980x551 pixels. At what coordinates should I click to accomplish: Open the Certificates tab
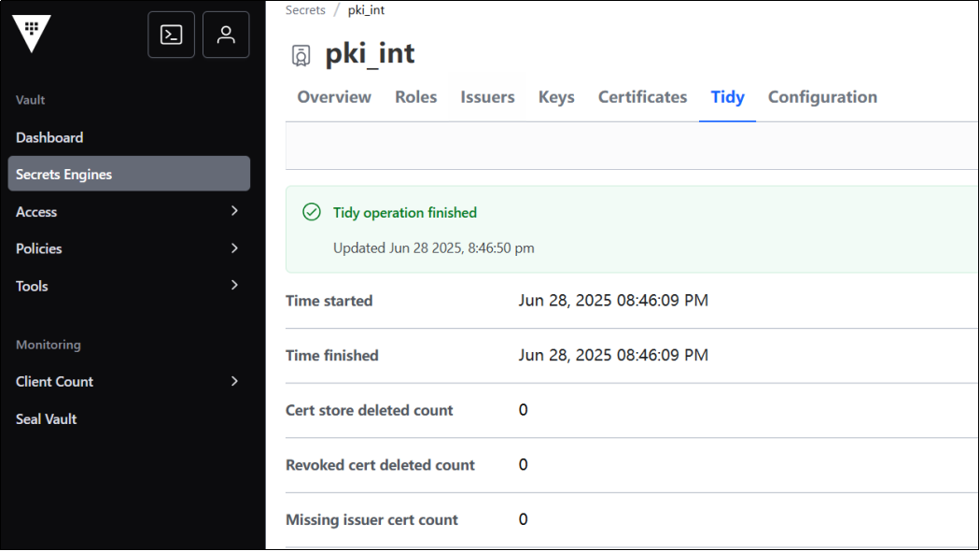point(642,96)
